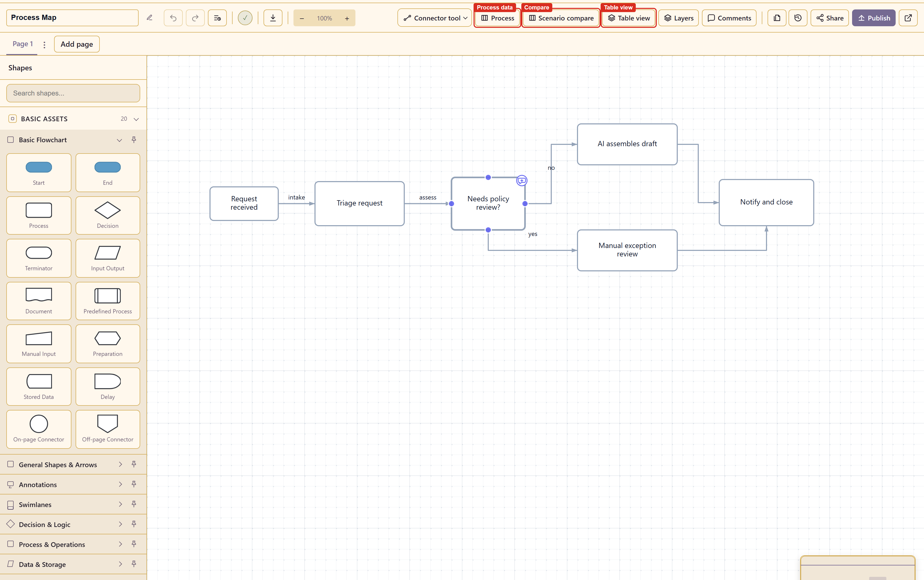Switch to Table view

point(629,18)
